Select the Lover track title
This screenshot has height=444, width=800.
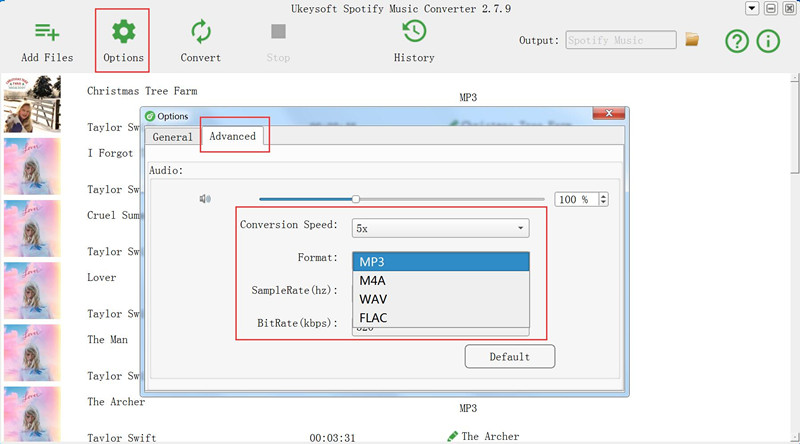[102, 278]
